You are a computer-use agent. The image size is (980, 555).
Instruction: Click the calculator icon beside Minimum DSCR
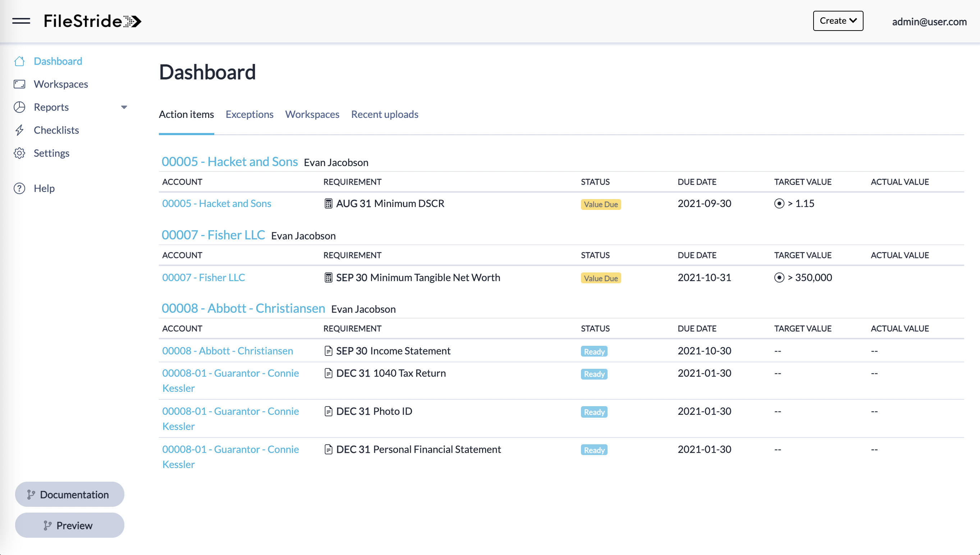tap(328, 203)
